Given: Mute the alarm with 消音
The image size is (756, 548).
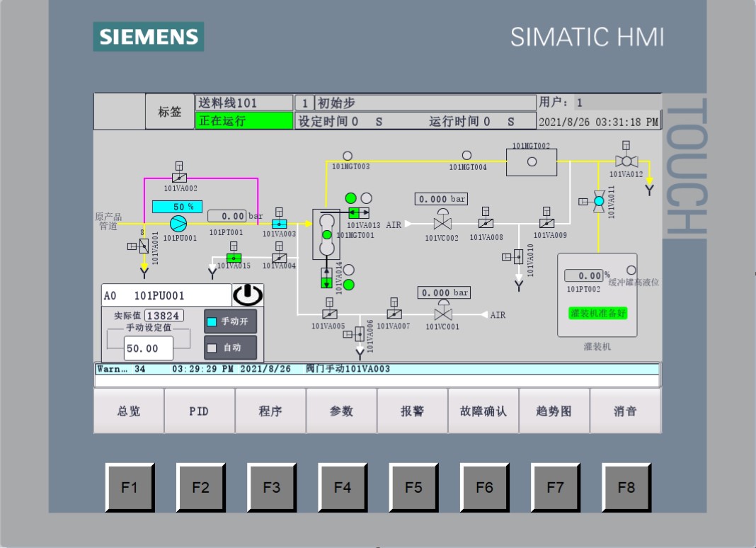Looking at the screenshot, I should (x=625, y=411).
